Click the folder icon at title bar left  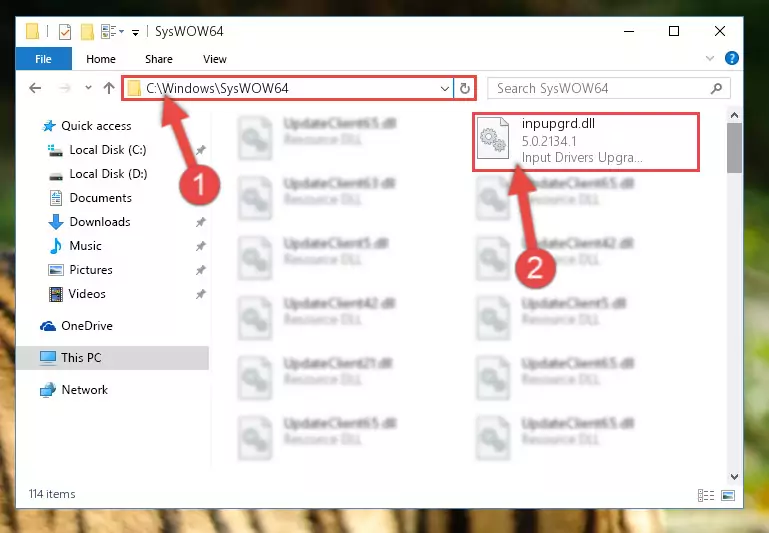[32, 31]
